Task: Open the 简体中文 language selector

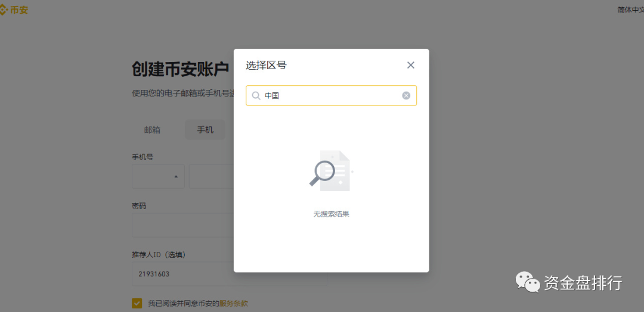Action: pyautogui.click(x=630, y=10)
